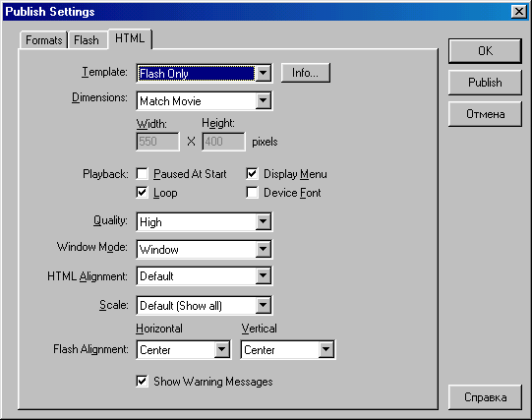Screen dimensions: 532x420
Task: Click the Отмена cancel button
Action: [485, 114]
